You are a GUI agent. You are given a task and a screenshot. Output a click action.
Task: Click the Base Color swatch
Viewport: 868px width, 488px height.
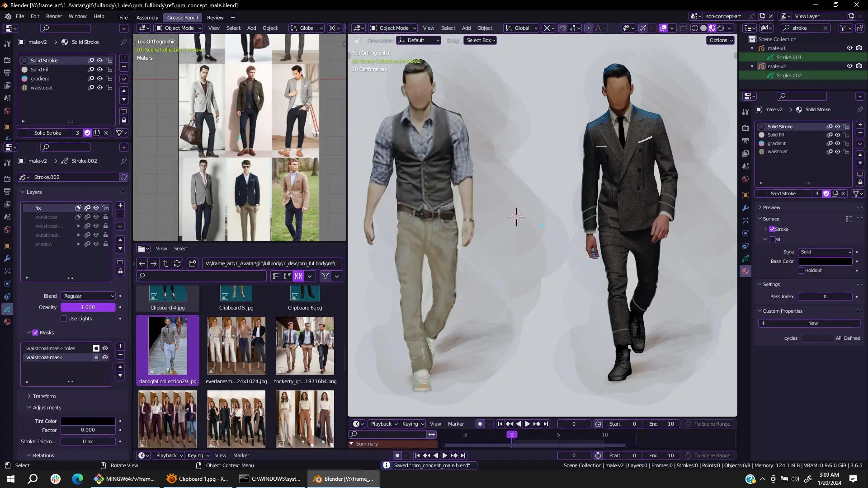825,262
